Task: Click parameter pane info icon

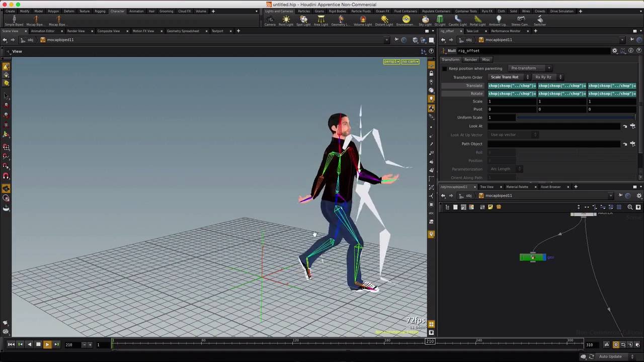Action: tap(631, 51)
